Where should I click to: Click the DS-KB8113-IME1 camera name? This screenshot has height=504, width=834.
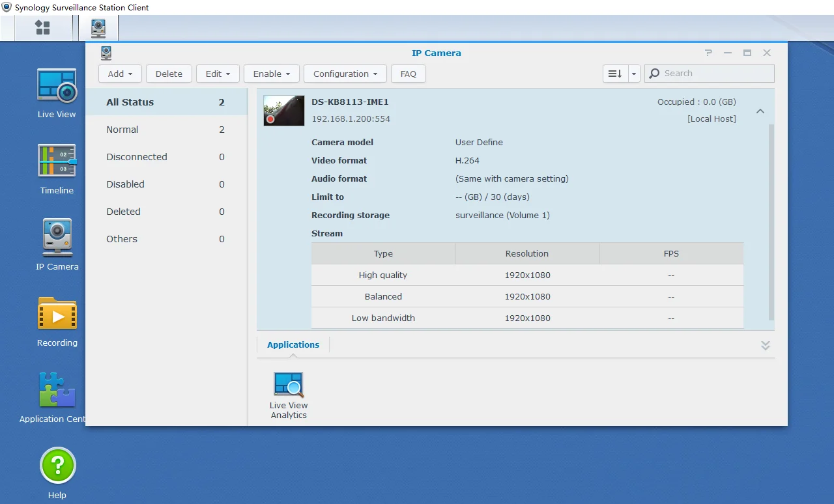pyautogui.click(x=350, y=102)
